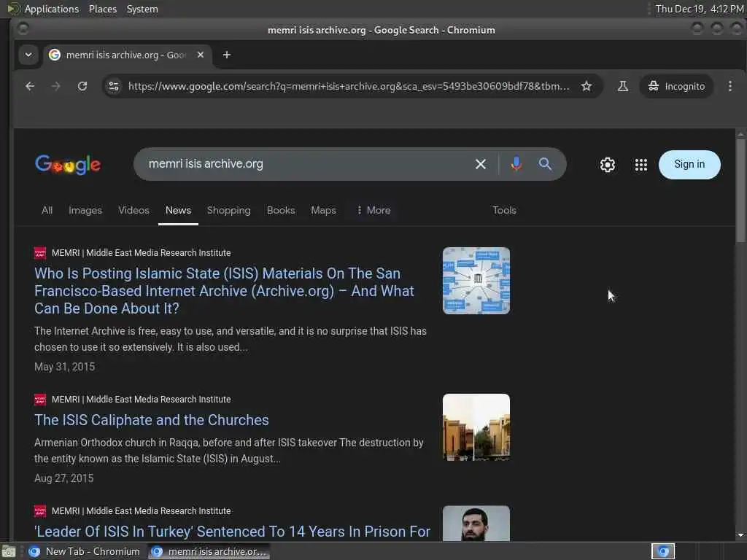The width and height of the screenshot is (747, 560).
Task: Reload the page with the refresh icon
Action: pyautogui.click(x=82, y=86)
